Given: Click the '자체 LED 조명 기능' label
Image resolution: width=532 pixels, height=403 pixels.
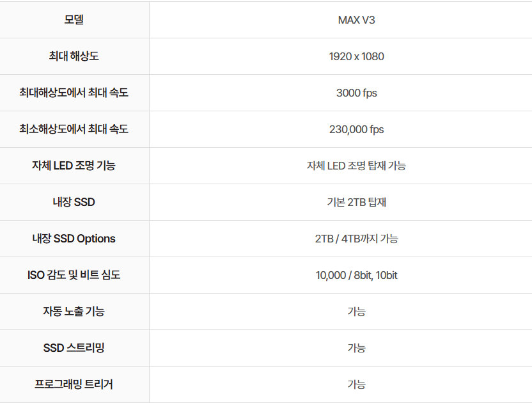Looking at the screenshot, I should (x=74, y=166).
